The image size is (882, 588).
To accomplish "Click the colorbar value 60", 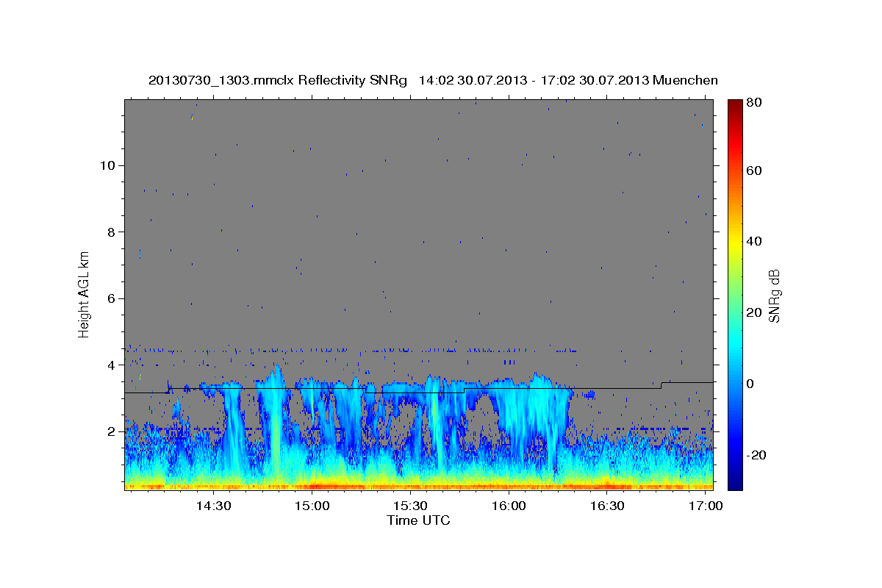I will click(x=756, y=171).
